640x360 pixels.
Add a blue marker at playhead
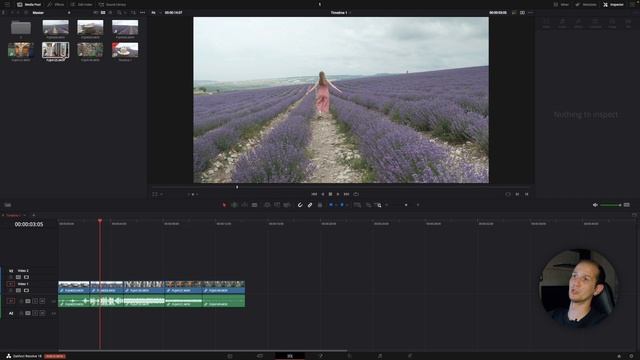pos(342,205)
